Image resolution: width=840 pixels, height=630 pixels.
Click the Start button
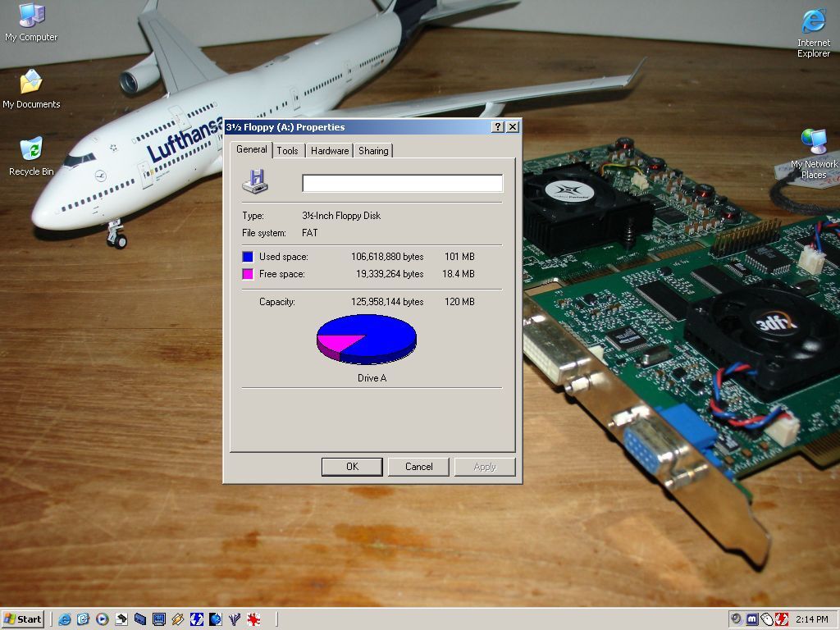22,619
